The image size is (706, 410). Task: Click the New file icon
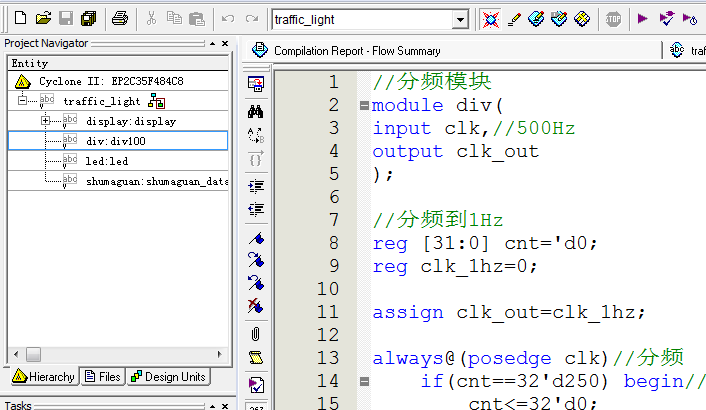click(17, 19)
